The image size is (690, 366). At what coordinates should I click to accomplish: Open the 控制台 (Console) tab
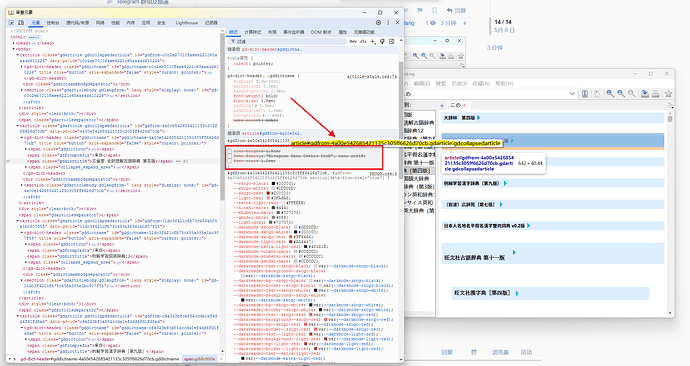click(53, 22)
